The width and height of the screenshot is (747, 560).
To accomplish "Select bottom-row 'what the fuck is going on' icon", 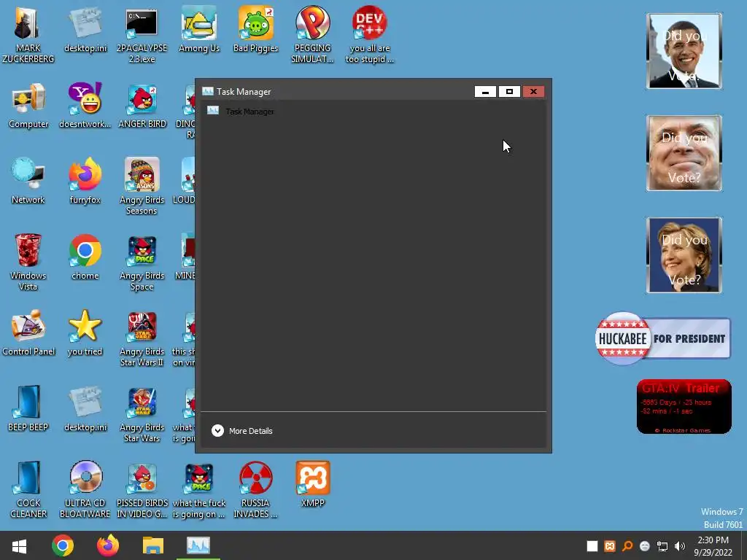I will [x=199, y=489].
